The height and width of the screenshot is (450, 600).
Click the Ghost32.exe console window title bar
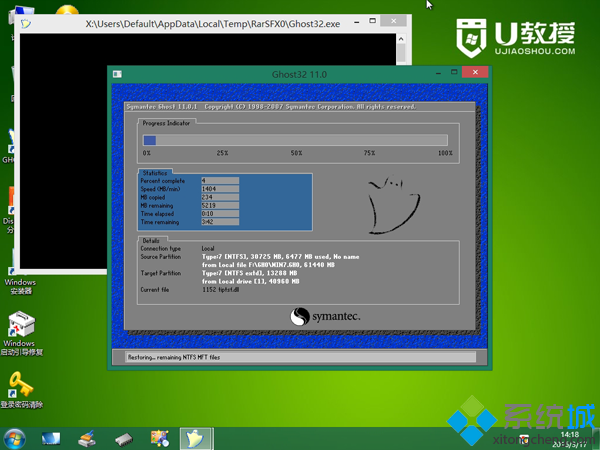pos(200,20)
